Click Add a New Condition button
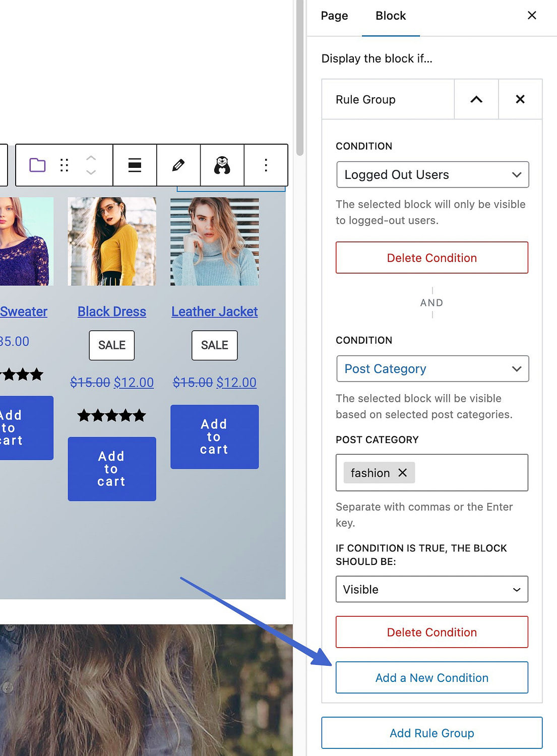 click(x=432, y=677)
